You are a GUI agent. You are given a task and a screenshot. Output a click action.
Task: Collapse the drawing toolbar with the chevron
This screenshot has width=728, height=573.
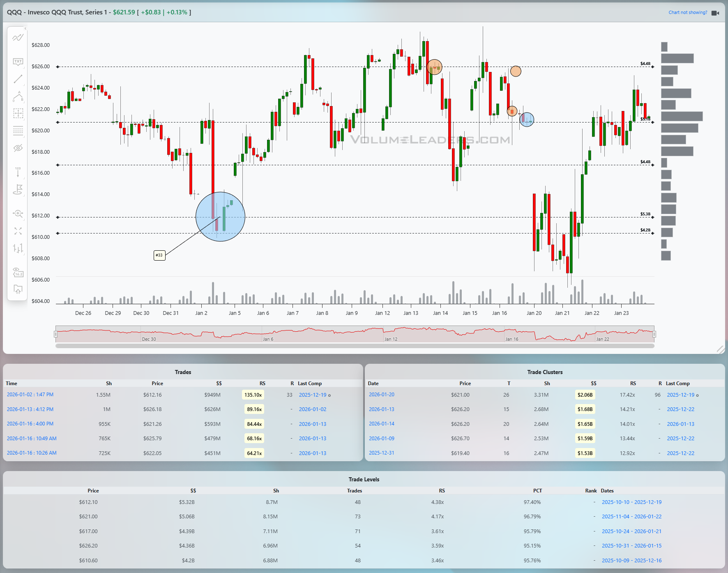tap(25, 28)
